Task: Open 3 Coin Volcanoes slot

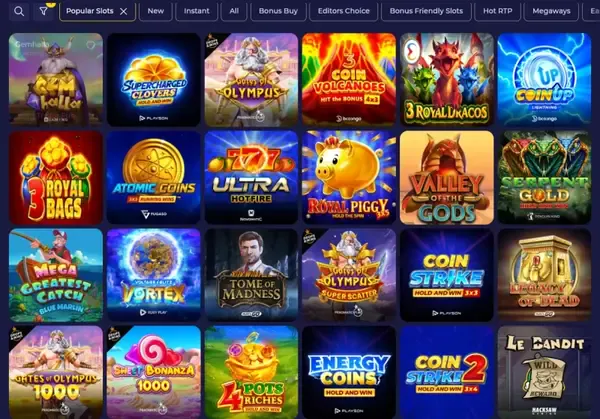Action: click(x=349, y=80)
